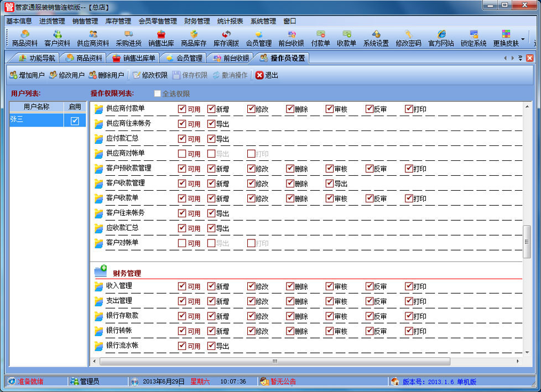Click the 退出 button

267,75
